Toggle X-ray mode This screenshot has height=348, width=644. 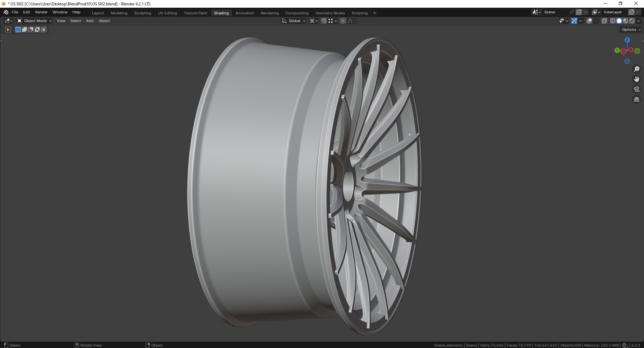[604, 21]
